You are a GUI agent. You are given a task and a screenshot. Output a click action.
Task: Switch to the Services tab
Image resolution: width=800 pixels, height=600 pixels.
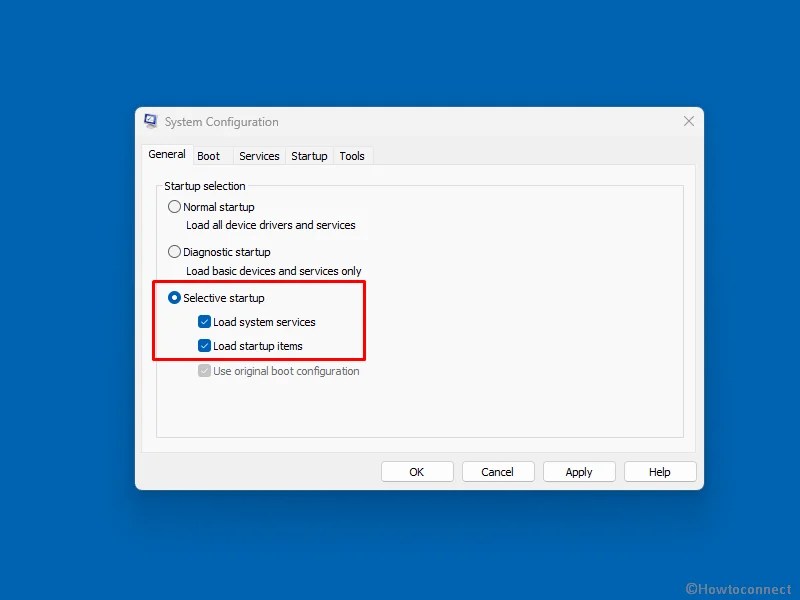(259, 156)
